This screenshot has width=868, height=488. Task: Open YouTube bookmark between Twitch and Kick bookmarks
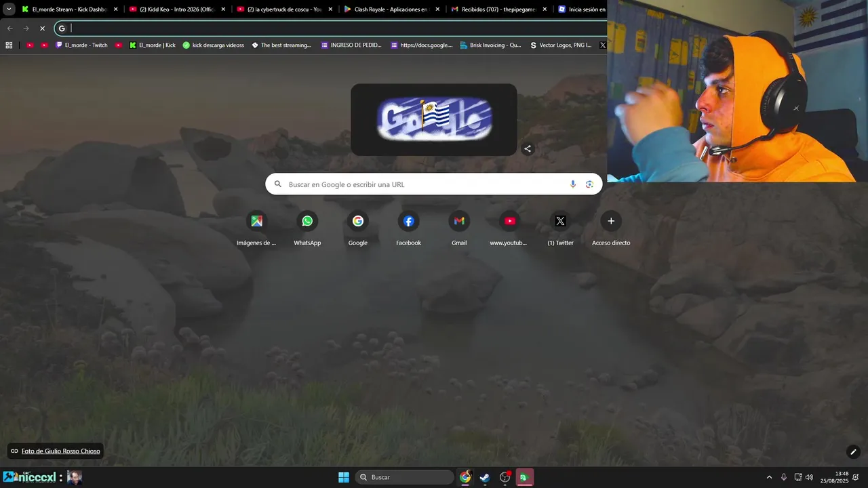tap(119, 45)
